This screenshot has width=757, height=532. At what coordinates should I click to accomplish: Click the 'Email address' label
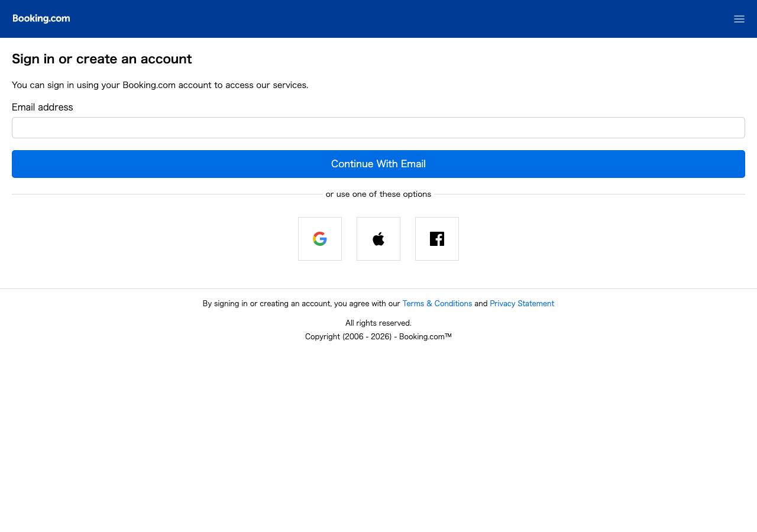coord(43,107)
